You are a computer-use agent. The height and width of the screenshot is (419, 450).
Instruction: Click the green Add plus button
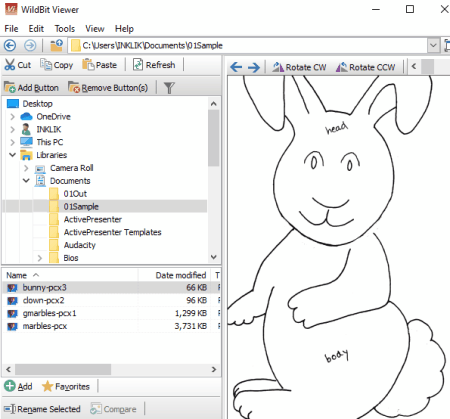coord(18,386)
